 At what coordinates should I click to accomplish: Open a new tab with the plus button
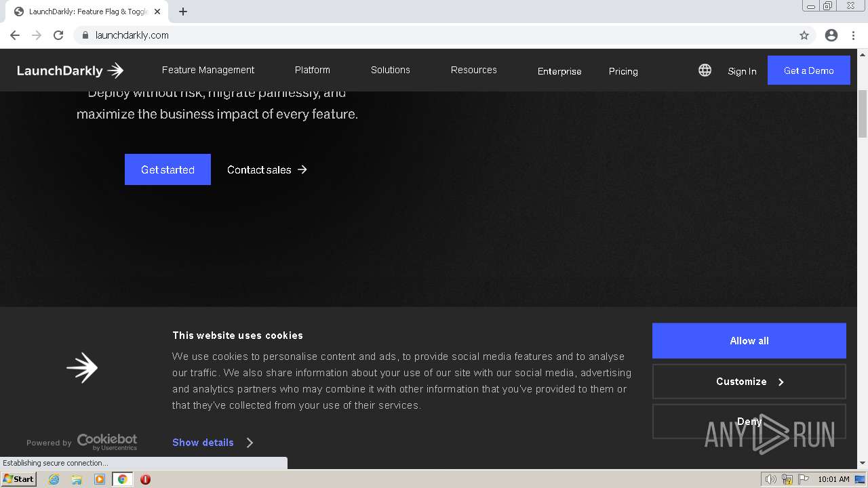pos(183,12)
